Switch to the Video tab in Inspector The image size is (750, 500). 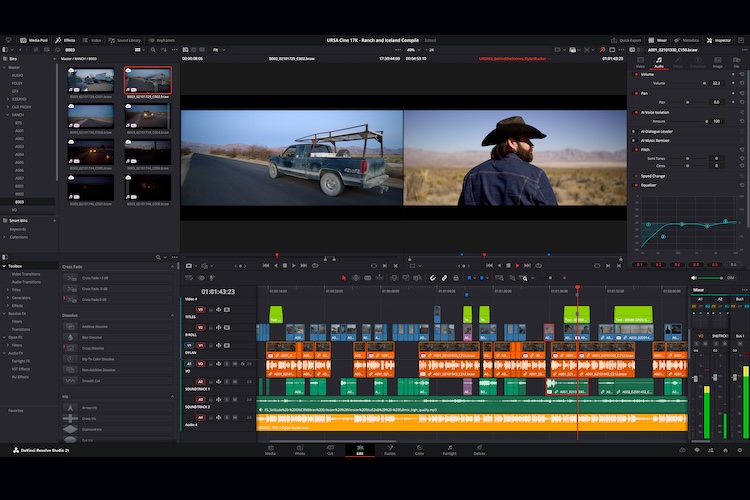(640, 62)
